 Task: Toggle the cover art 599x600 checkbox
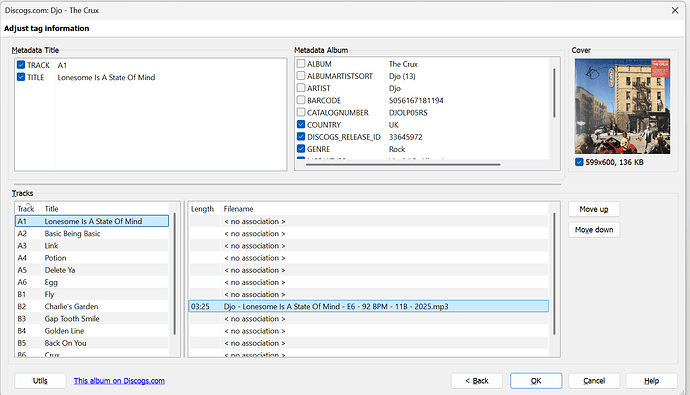579,162
